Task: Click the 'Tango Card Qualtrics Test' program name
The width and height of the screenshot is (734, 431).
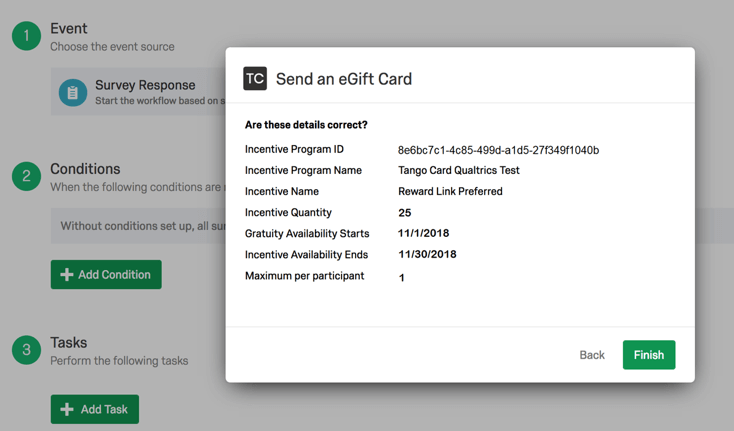Action: click(x=459, y=170)
